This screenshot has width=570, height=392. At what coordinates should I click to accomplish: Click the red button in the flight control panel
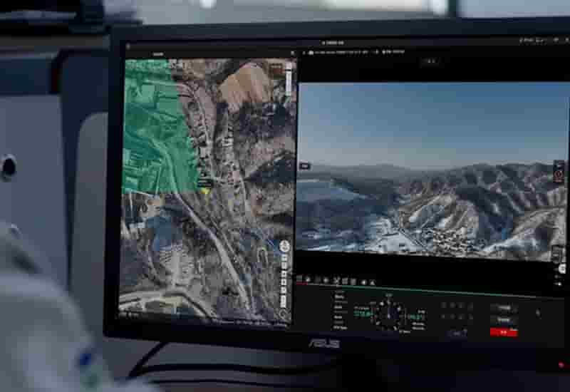[x=504, y=332]
